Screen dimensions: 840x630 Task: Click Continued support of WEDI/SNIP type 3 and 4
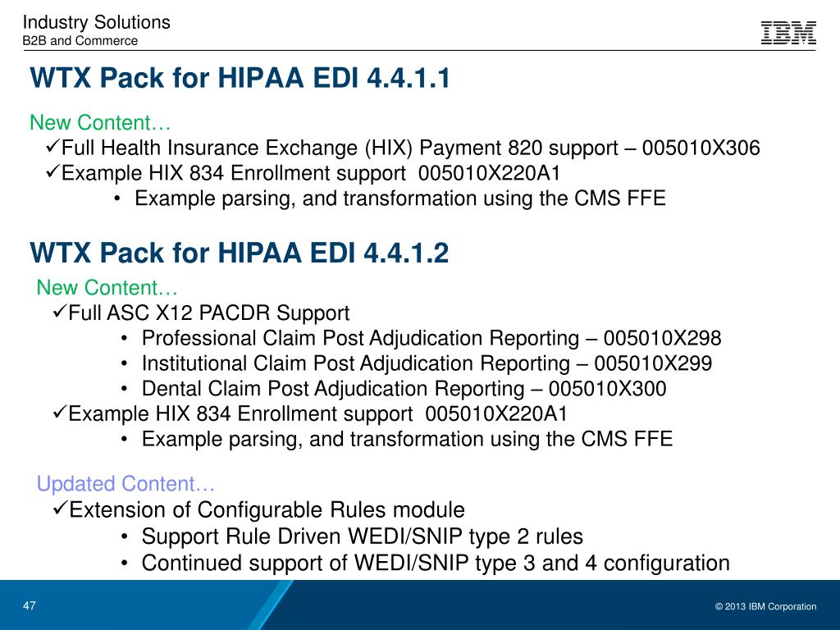[436, 563]
